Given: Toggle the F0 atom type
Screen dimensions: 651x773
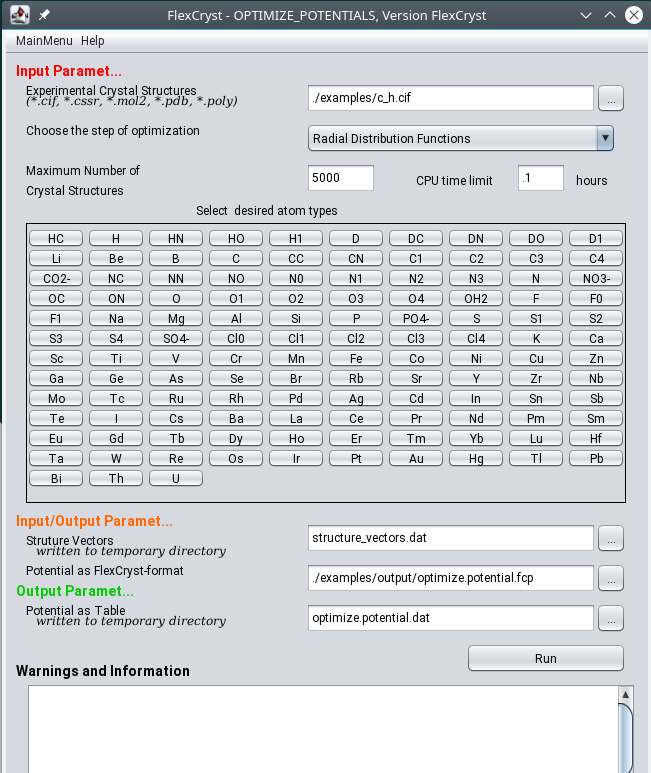Looking at the screenshot, I should tap(596, 298).
